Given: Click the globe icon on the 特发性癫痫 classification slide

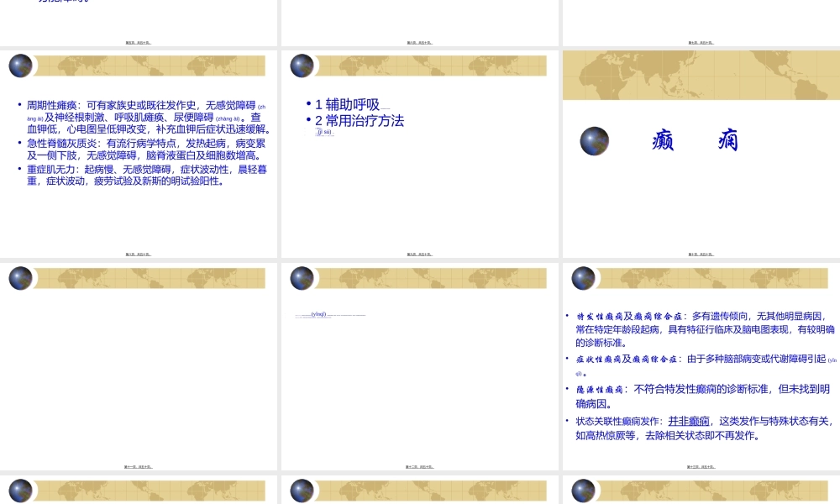Looking at the screenshot, I should [x=583, y=278].
